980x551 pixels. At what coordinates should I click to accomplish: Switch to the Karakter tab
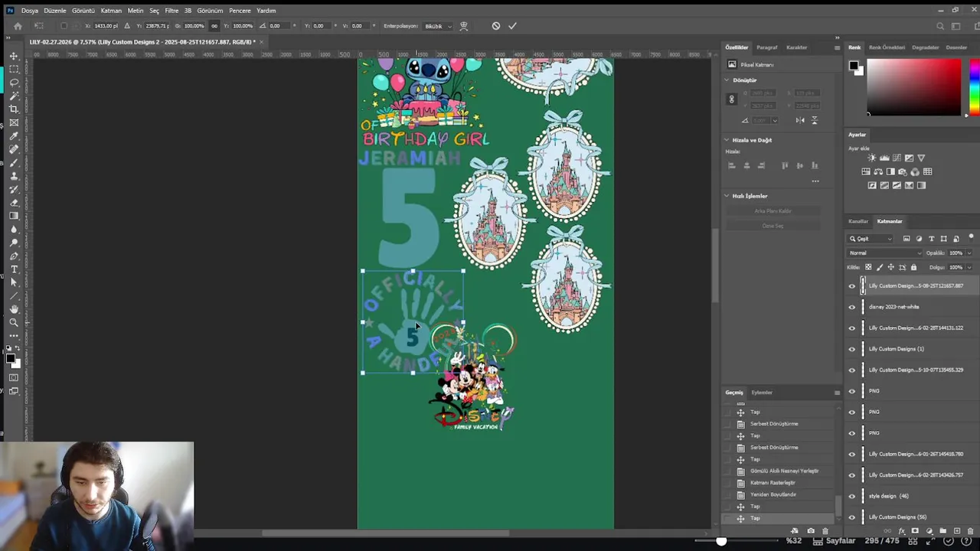[796, 47]
